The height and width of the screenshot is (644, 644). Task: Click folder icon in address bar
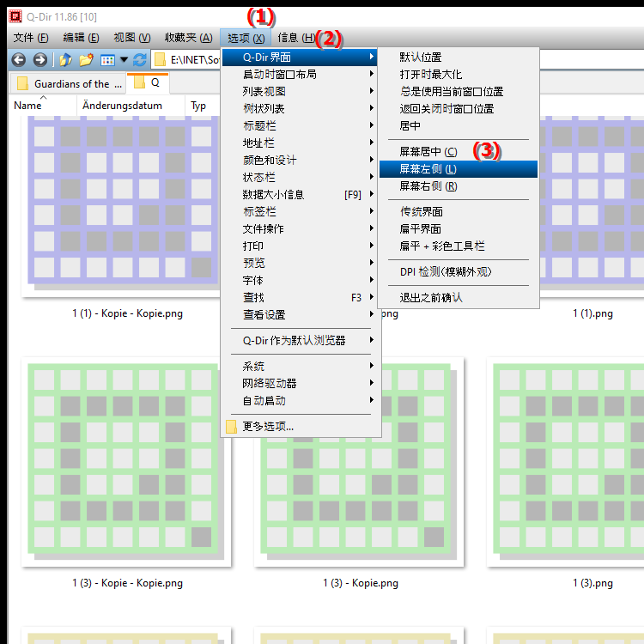click(x=160, y=60)
